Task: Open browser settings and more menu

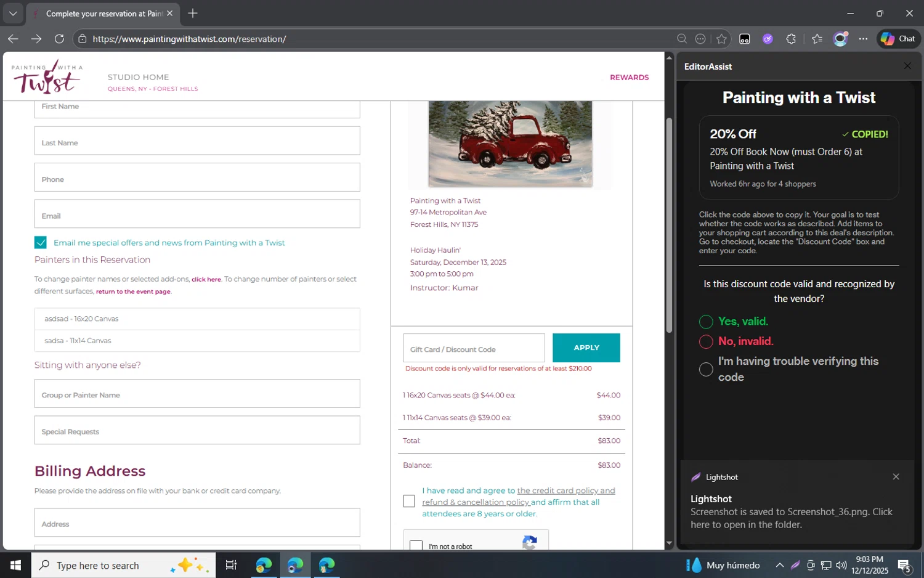Action: click(x=863, y=39)
